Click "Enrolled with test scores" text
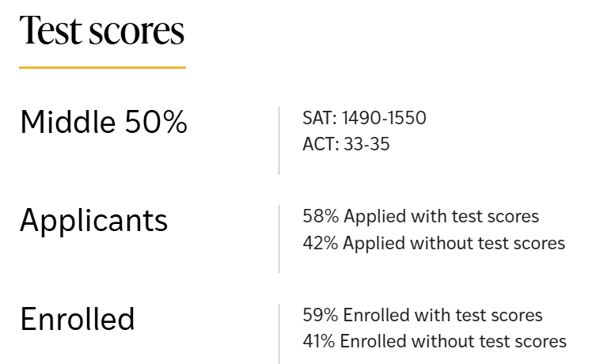611x364 pixels. (443, 316)
